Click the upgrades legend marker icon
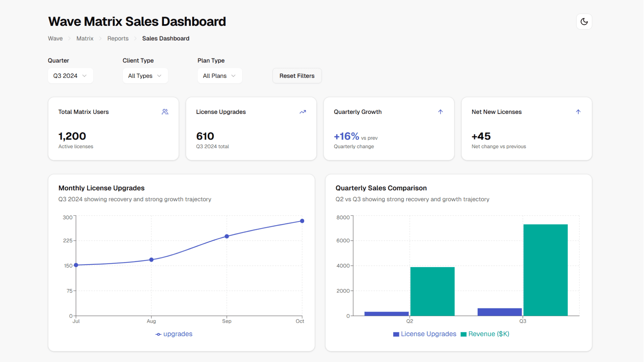The width and height of the screenshot is (644, 362). point(158,334)
